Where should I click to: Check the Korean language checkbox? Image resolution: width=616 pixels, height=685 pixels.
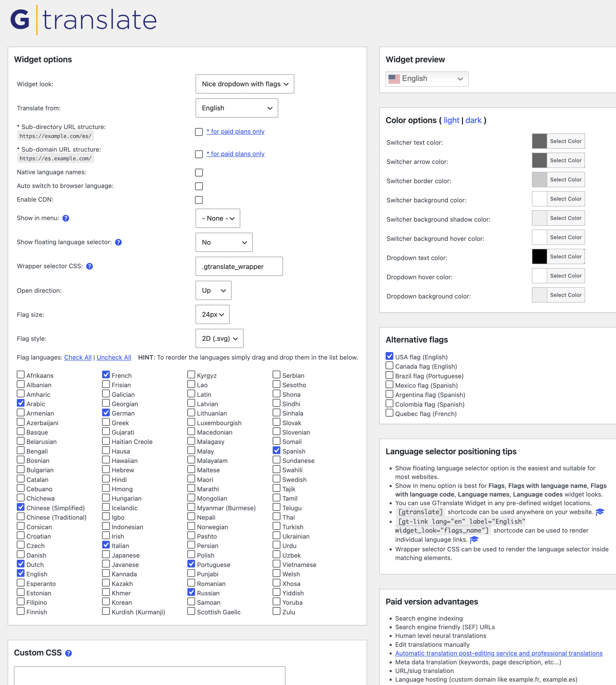(x=106, y=601)
